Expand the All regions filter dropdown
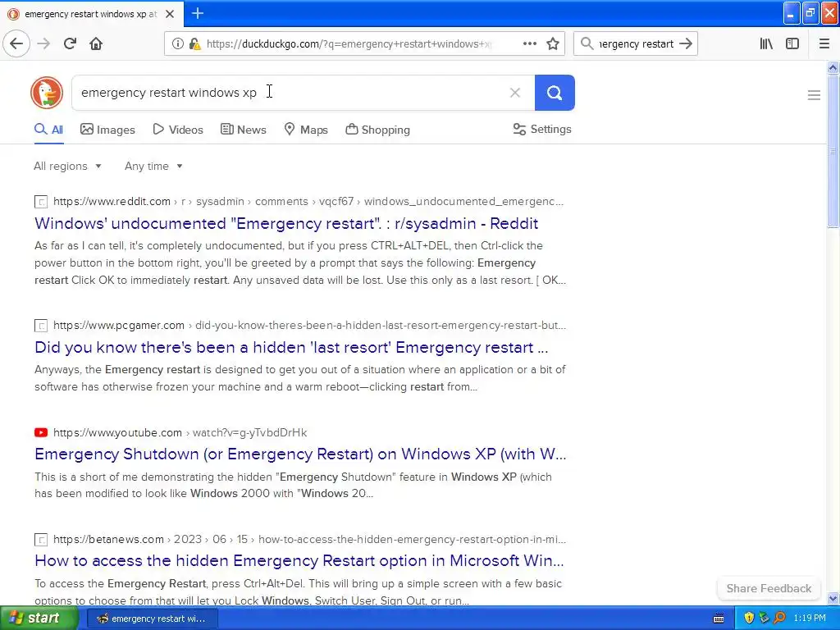Image resolution: width=840 pixels, height=630 pixels. pos(67,166)
